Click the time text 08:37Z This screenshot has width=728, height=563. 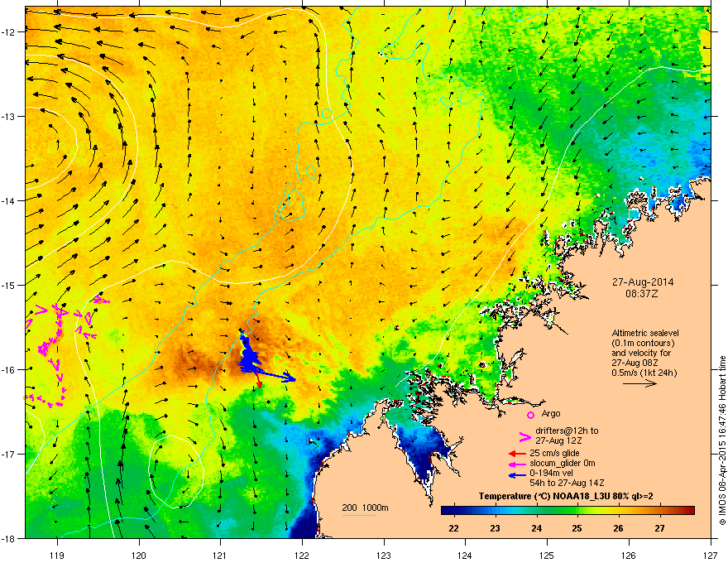click(x=642, y=294)
